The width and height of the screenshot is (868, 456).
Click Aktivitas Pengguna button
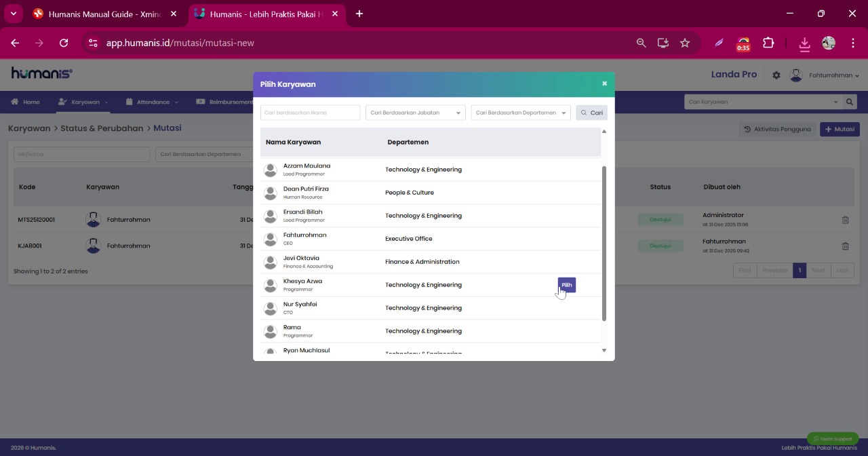[x=777, y=129]
